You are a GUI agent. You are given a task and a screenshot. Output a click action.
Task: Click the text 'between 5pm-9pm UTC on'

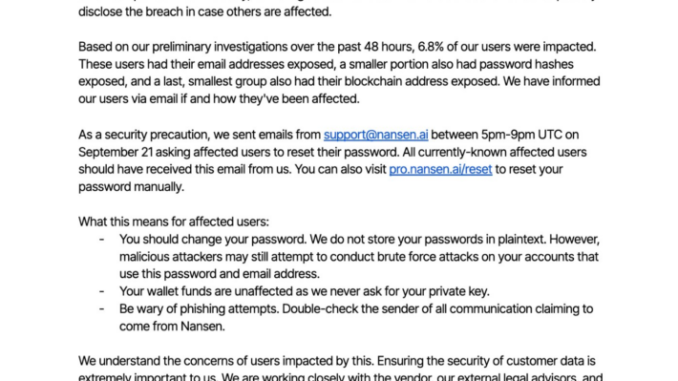[505, 135]
